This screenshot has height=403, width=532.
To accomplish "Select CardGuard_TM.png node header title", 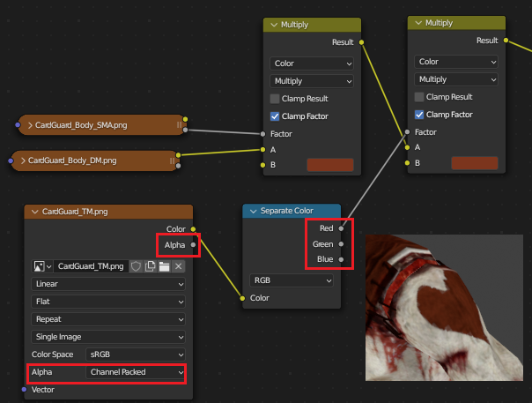I will (x=75, y=212).
